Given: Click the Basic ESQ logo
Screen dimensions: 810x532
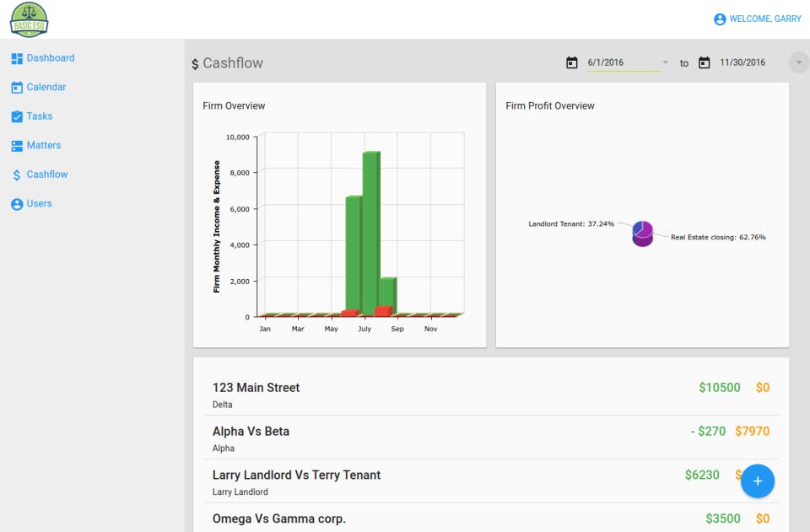Looking at the screenshot, I should 29,19.
